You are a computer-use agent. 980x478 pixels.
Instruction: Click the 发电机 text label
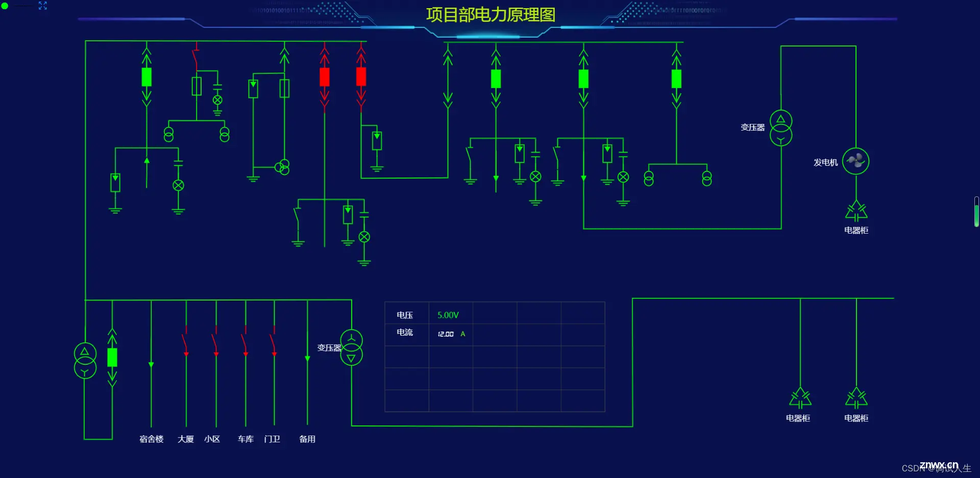825,162
